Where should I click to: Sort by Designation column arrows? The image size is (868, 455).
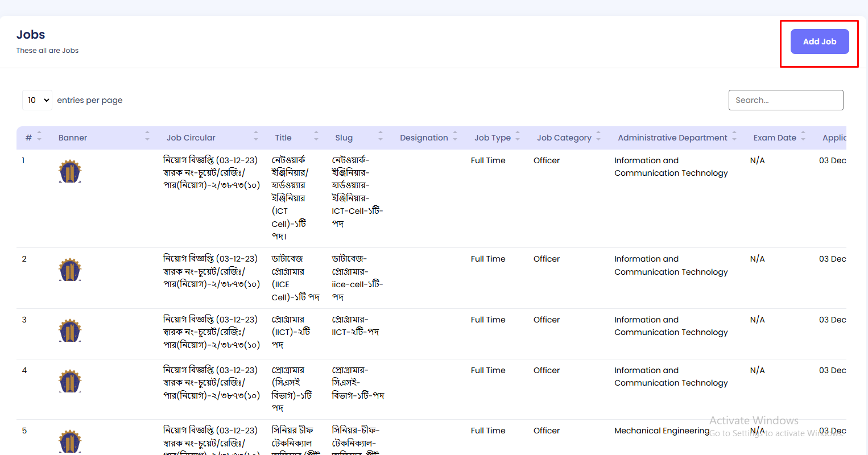455,137
